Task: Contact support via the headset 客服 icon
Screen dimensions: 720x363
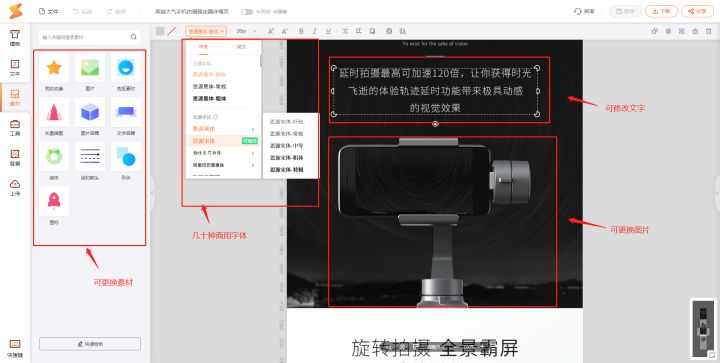Action: tap(584, 11)
